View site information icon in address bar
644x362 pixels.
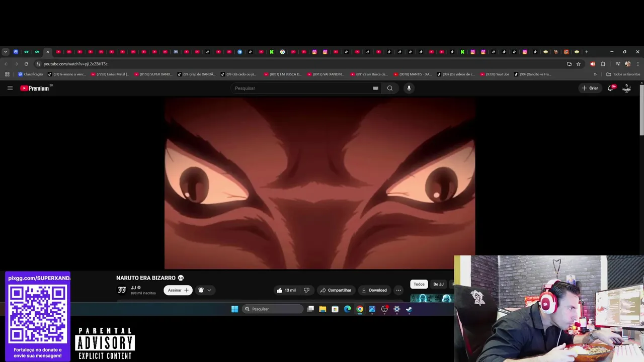[38, 64]
